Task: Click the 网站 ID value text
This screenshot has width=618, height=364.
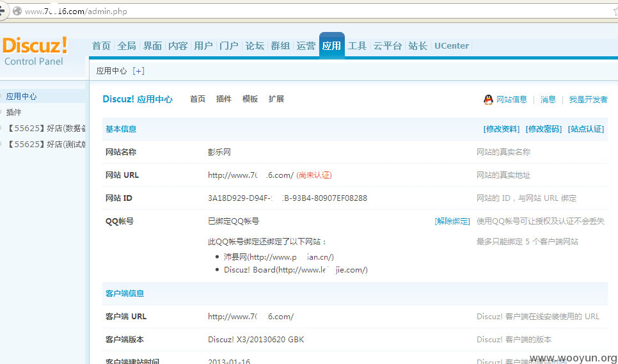Action: click(288, 198)
